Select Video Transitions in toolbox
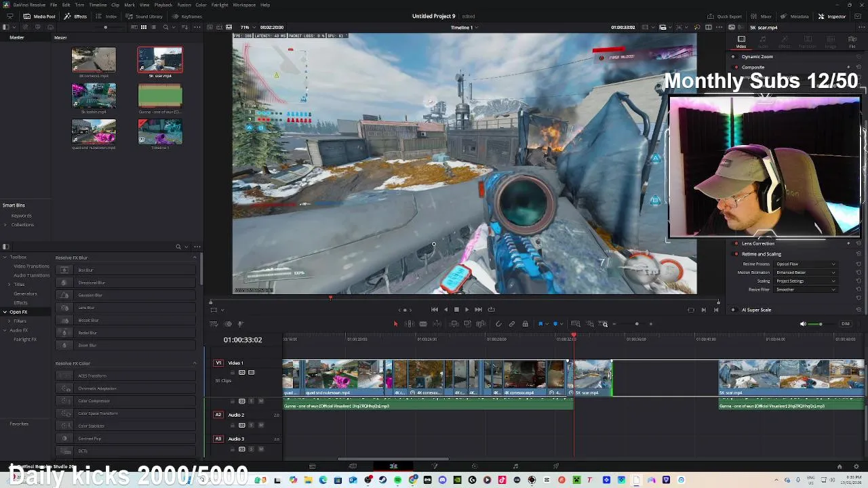868x488 pixels. pyautogui.click(x=31, y=266)
